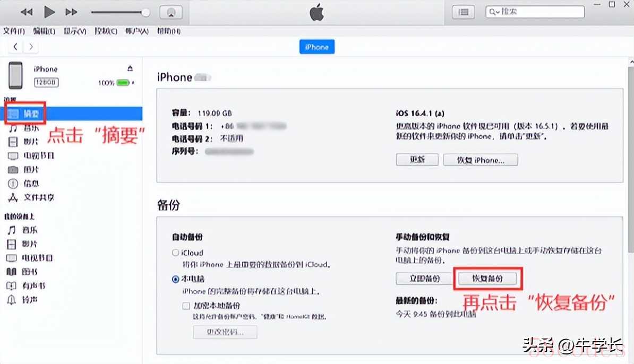Image resolution: width=634 pixels, height=364 pixels.
Task: Select the iCloud backup radio option
Action: (x=175, y=253)
